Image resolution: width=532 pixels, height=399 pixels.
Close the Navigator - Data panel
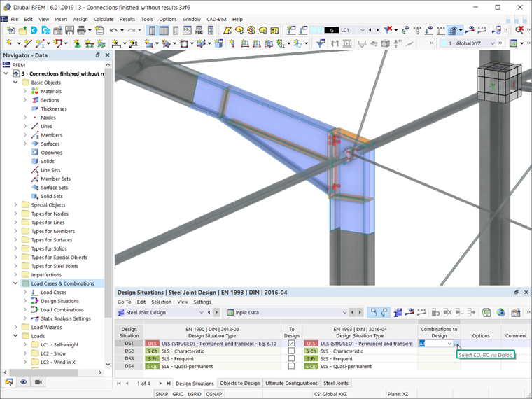[108, 55]
